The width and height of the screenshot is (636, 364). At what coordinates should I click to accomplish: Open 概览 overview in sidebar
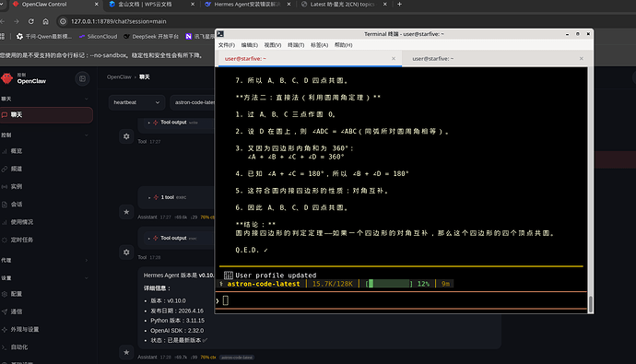(17, 151)
